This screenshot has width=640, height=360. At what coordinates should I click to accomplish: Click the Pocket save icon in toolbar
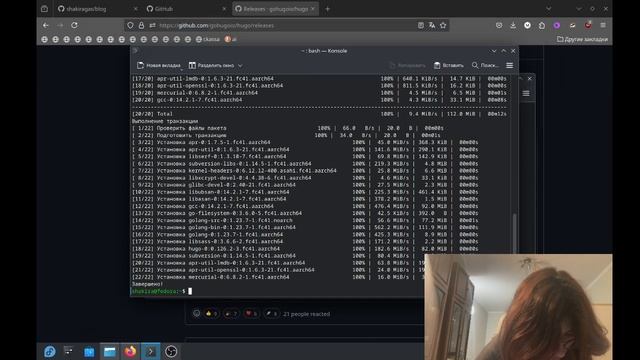499,25
